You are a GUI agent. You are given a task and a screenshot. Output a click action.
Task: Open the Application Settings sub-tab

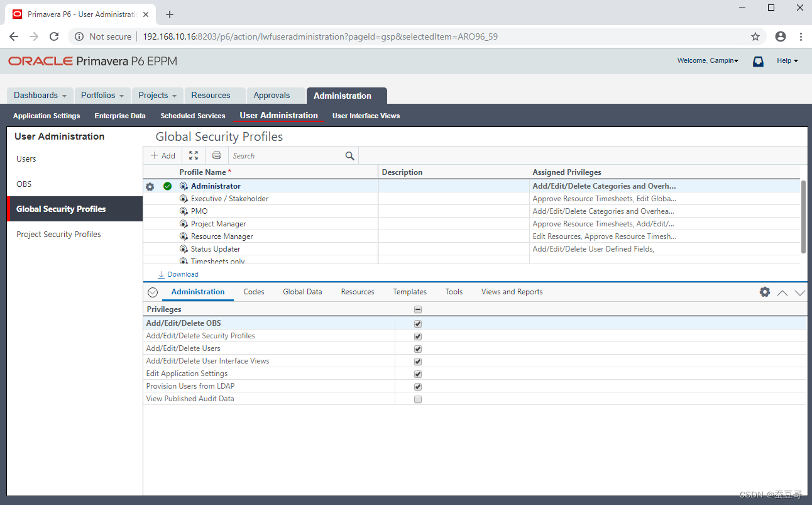[47, 116]
